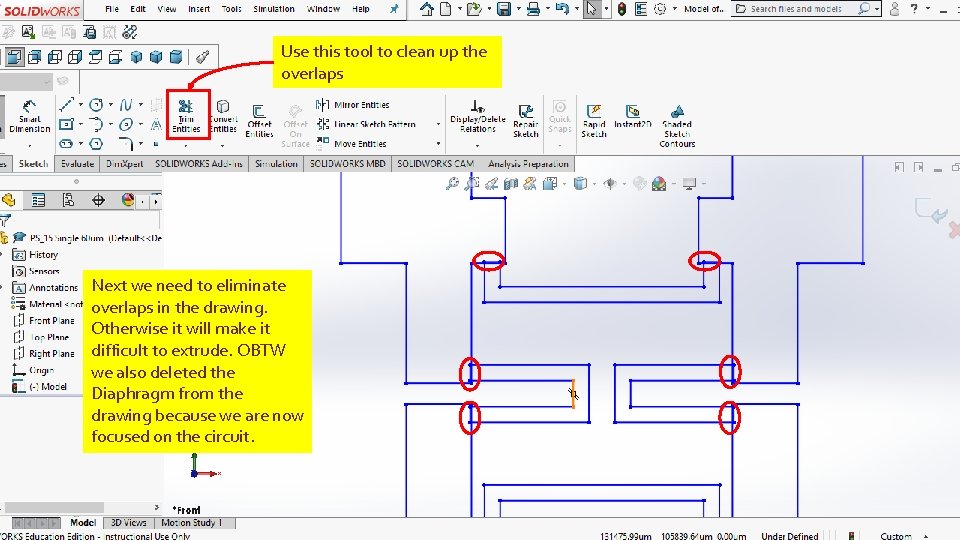Select the Ellipse sketch tool

(126, 125)
